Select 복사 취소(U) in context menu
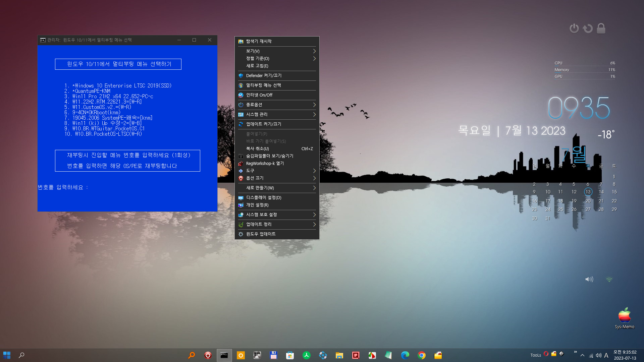 [277, 149]
